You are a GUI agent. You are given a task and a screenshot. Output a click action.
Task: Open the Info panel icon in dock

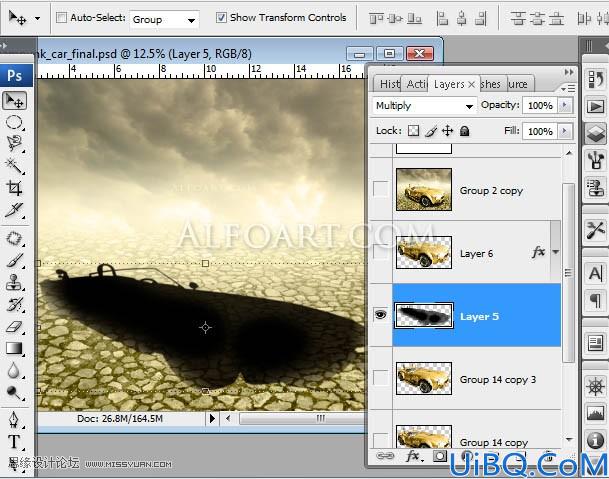point(595,440)
